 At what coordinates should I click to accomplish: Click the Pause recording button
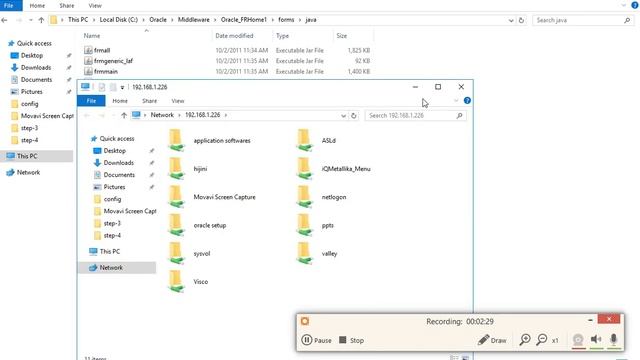click(x=316, y=340)
